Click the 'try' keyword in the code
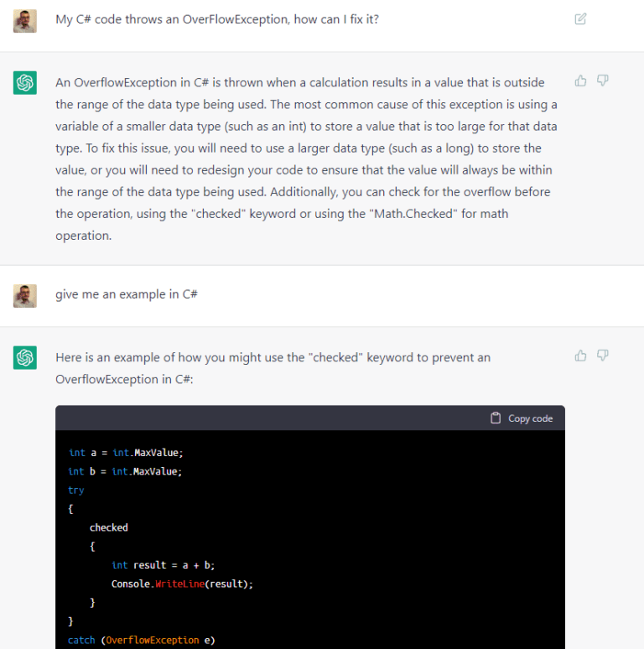Image resolution: width=644 pixels, height=649 pixels. click(76, 490)
